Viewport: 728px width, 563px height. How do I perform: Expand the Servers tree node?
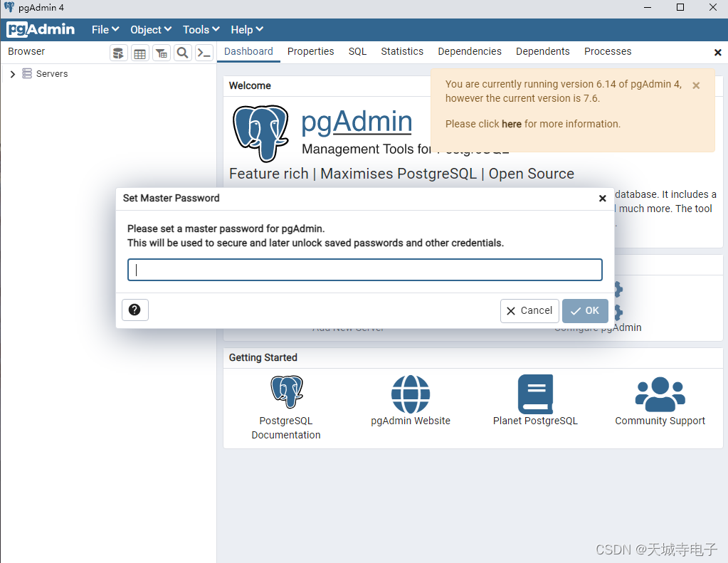13,74
